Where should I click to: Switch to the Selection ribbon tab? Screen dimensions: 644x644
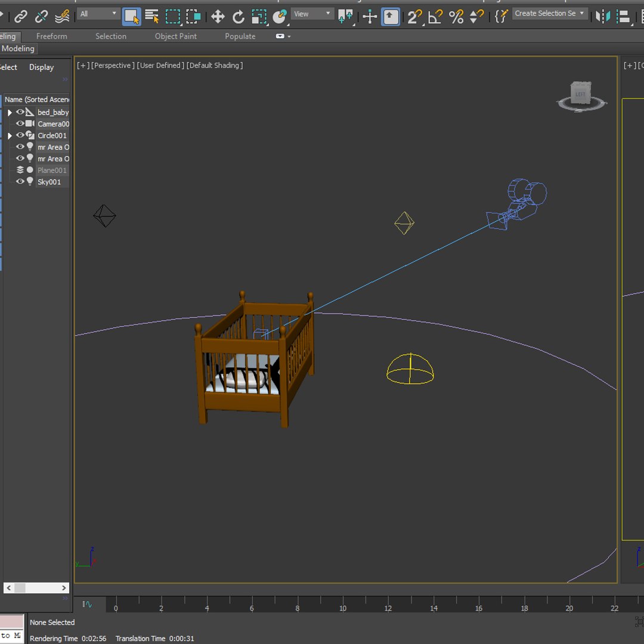[x=111, y=36]
